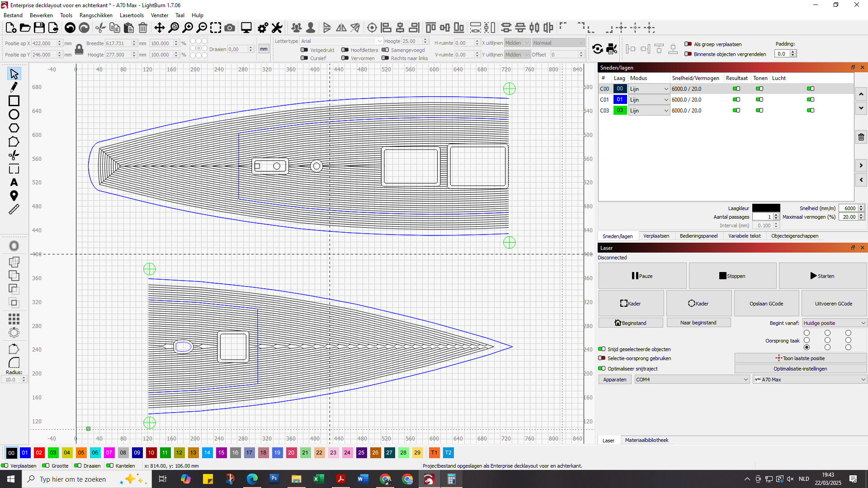Screen dimensions: 868x488
Task: Open LightBurn icon in Windows taskbar
Action: (x=429, y=479)
